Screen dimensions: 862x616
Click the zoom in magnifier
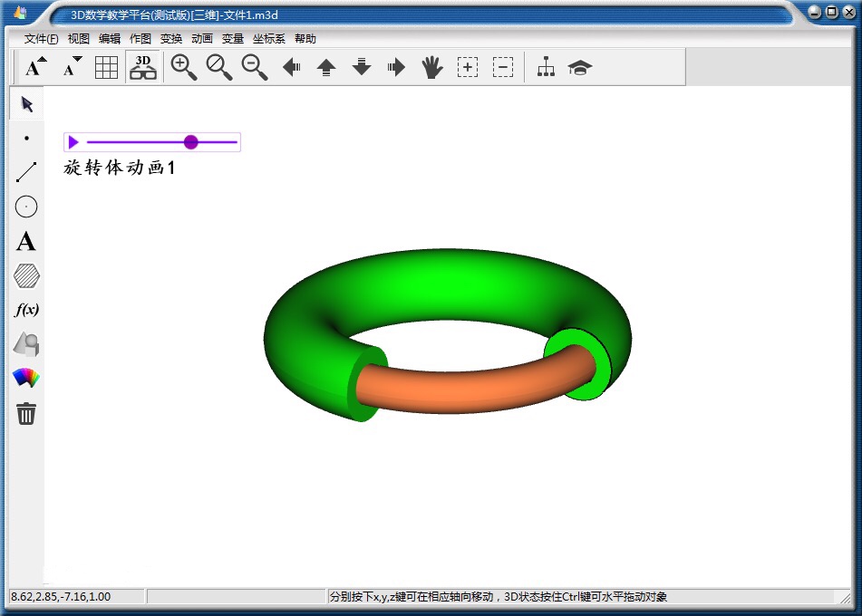[184, 67]
